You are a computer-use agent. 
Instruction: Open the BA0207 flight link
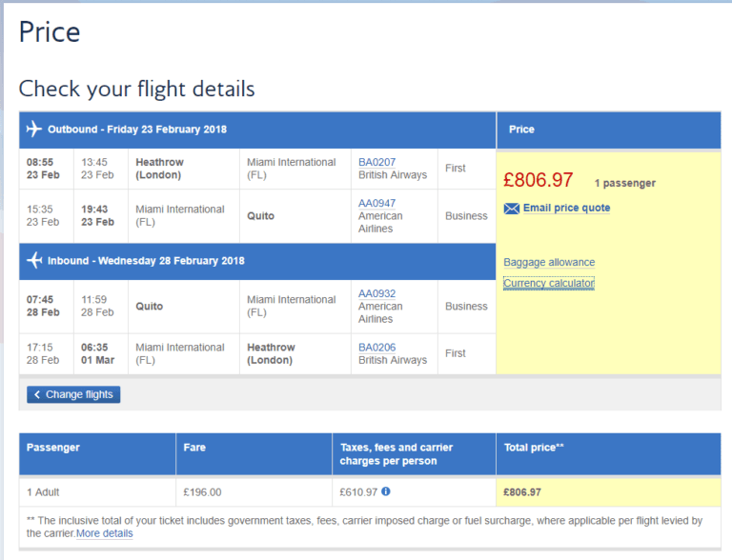[x=376, y=162]
